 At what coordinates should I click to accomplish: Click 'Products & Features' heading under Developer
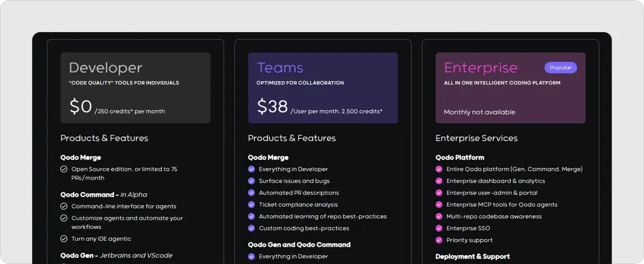[104, 138]
